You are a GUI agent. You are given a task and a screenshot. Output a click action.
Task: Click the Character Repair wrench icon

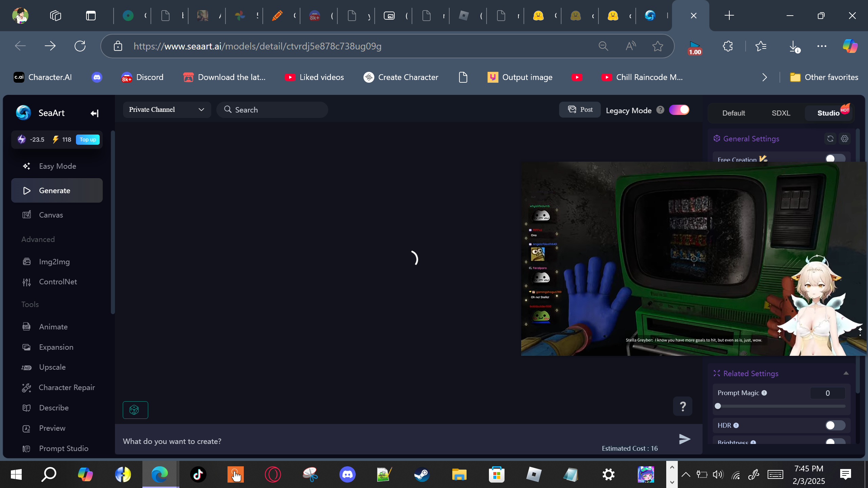26,388
